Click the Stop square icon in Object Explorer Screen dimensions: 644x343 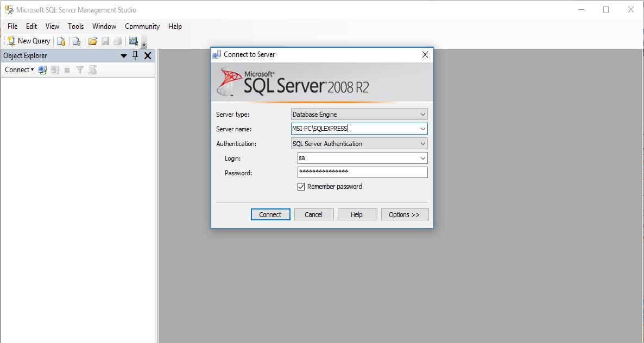[x=67, y=70]
